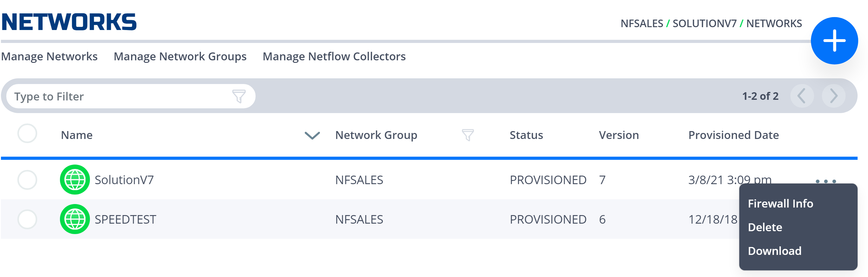868x277 pixels.
Task: Go to next page with right arrow
Action: coord(834,96)
